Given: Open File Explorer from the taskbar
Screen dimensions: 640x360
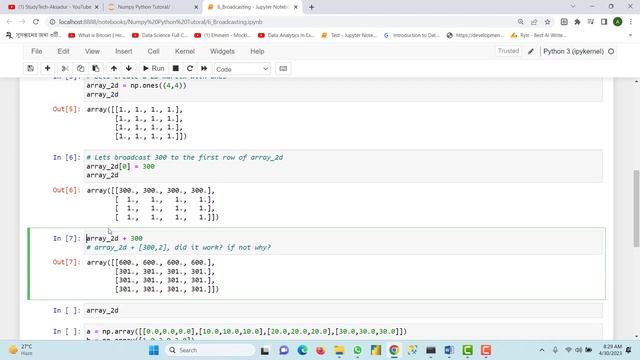Looking at the screenshot, I should [339, 350].
